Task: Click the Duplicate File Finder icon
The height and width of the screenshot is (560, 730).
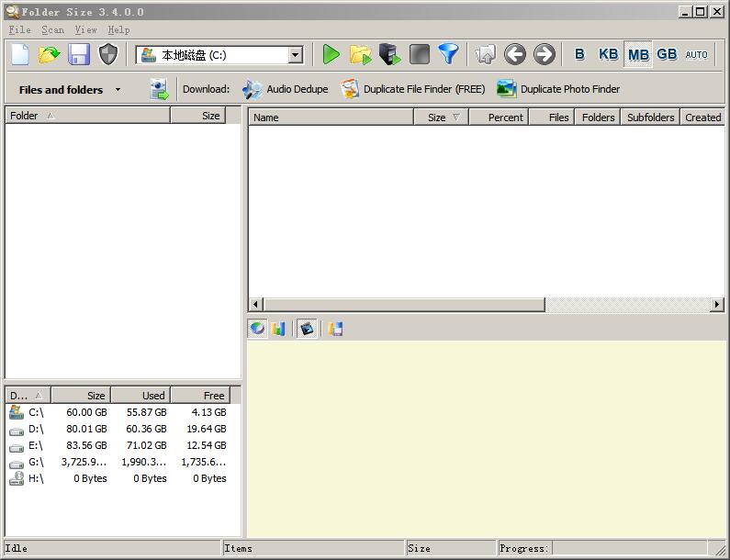Action: (x=349, y=89)
